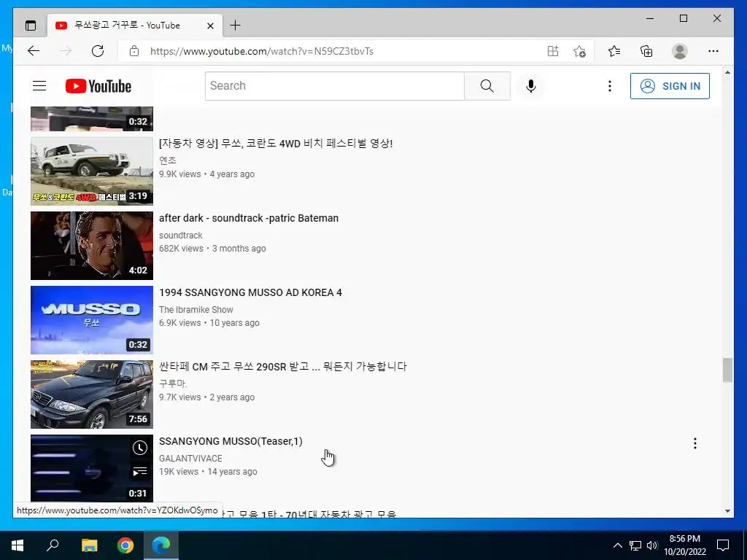Open clock showing 8:56 PM

click(684, 545)
